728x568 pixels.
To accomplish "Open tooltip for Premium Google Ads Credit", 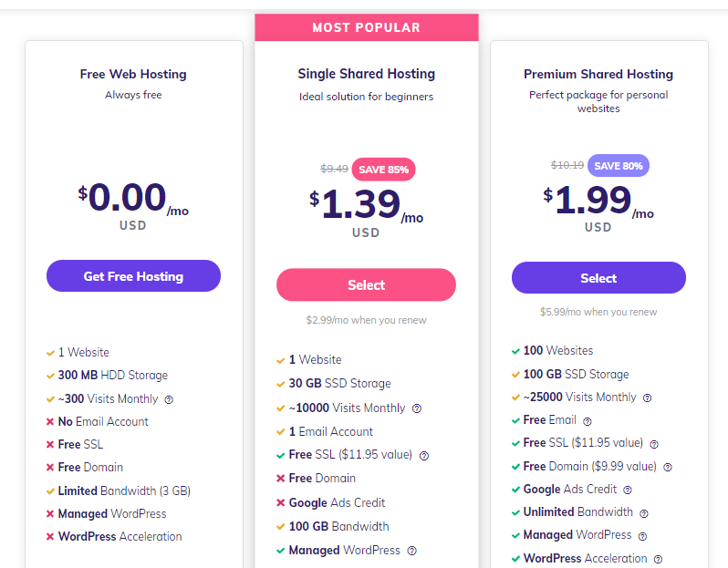I will (628, 490).
